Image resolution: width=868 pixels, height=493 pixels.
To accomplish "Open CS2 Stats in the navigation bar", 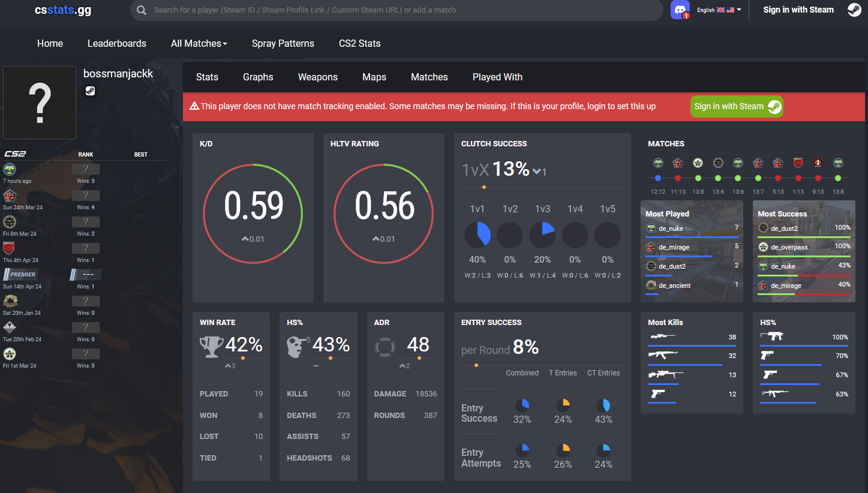I will (360, 43).
